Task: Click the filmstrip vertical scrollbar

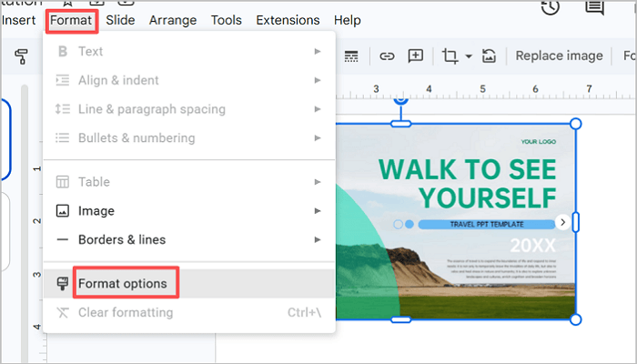Action: tap(25, 224)
